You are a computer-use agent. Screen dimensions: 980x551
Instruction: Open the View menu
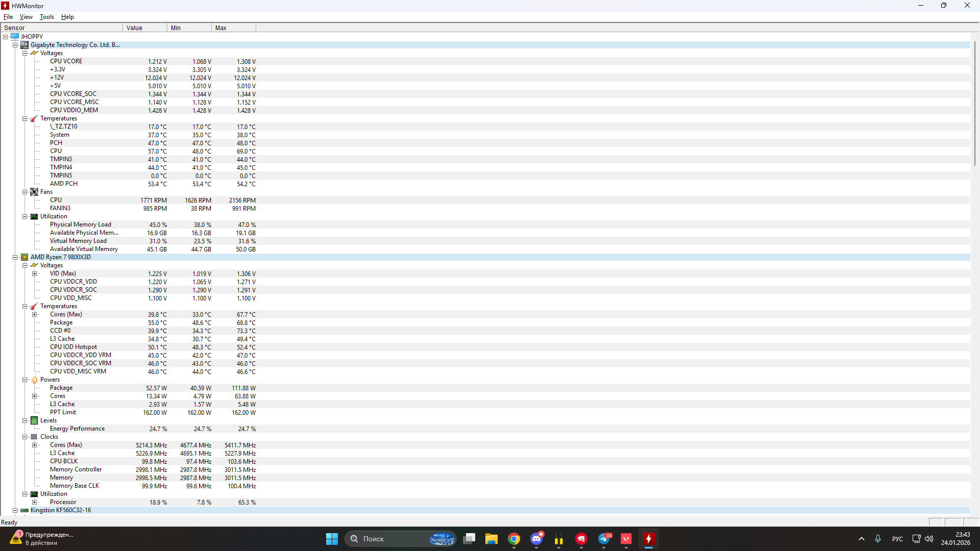[26, 17]
